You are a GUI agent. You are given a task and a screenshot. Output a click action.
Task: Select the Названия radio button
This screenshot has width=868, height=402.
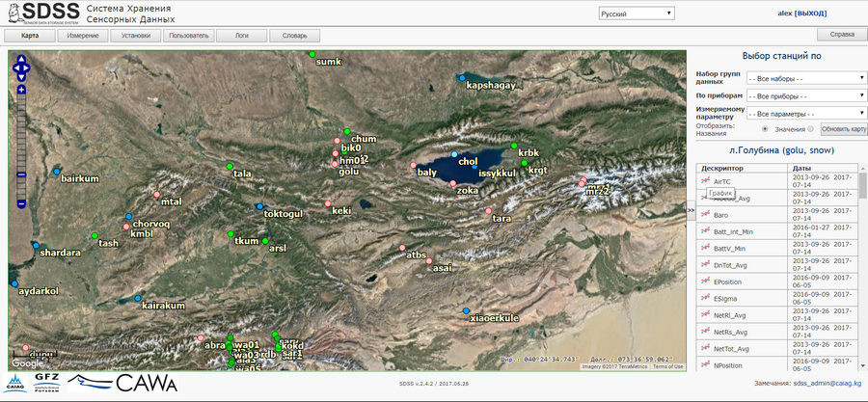pyautogui.click(x=810, y=128)
